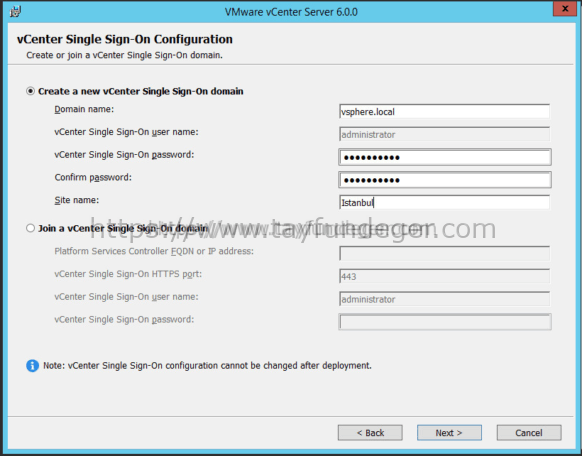Screen dimensions: 582x456
Task: Click the Site name field containing Istanbul
Action: 444,203
